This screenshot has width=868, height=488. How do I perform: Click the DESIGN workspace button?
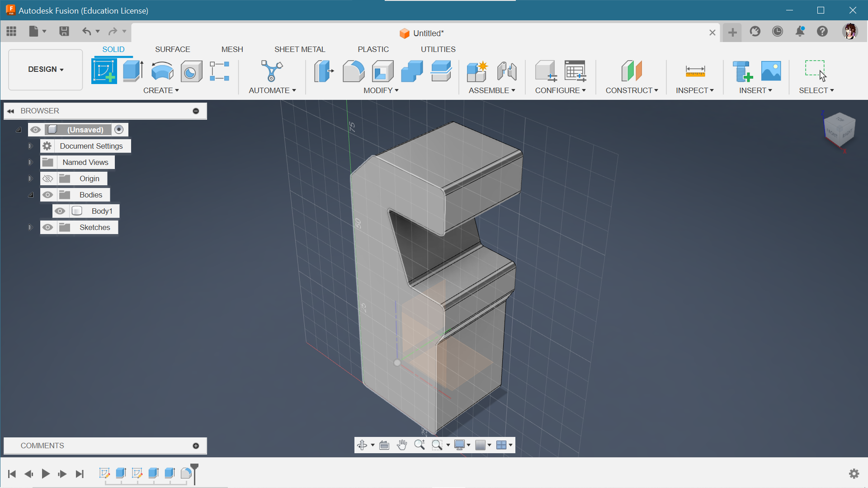tap(45, 69)
